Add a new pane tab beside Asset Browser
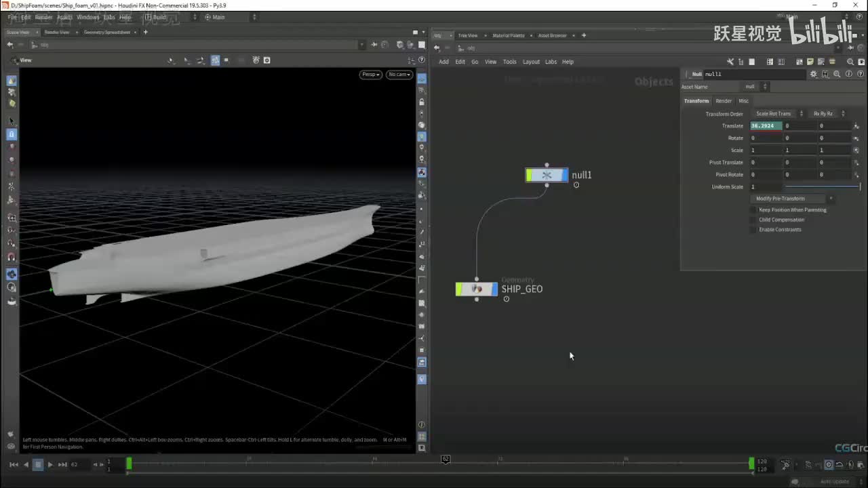Viewport: 868px width, 488px height. (x=584, y=35)
